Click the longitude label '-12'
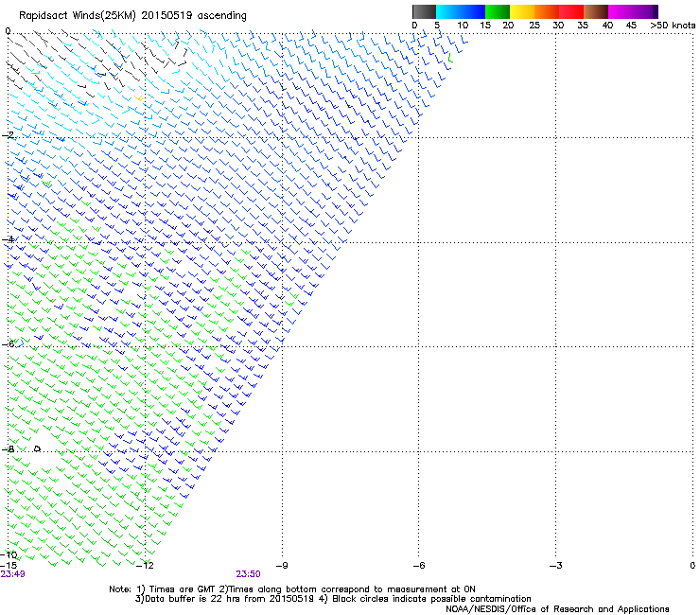The image size is (700, 615). pyautogui.click(x=145, y=566)
